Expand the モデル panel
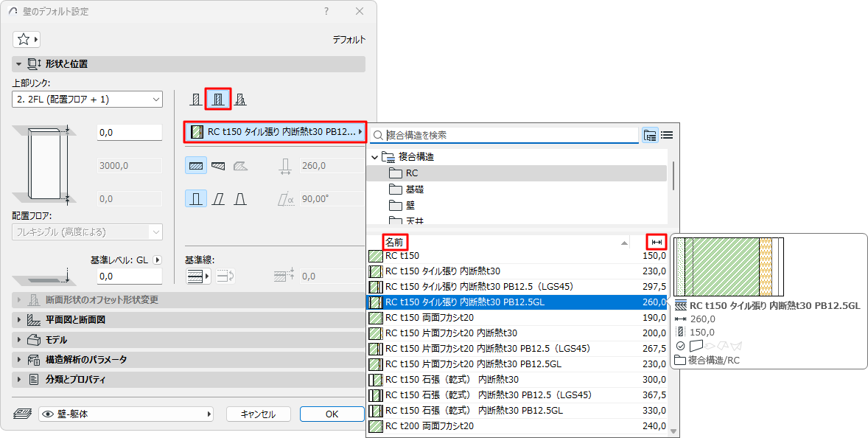Viewport: 868px width, 438px height. pyautogui.click(x=188, y=339)
